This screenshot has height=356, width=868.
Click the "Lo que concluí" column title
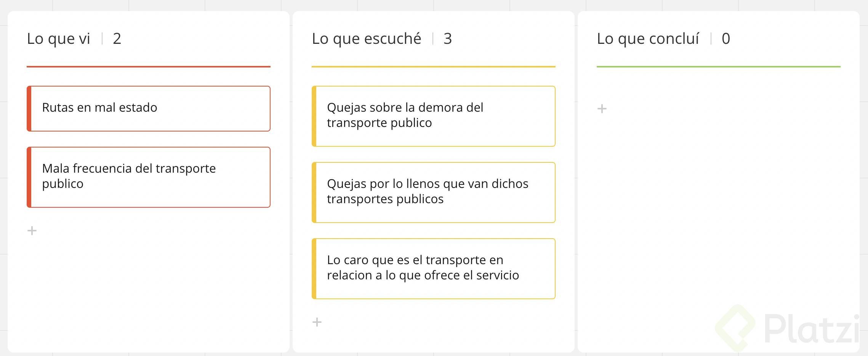pos(648,38)
